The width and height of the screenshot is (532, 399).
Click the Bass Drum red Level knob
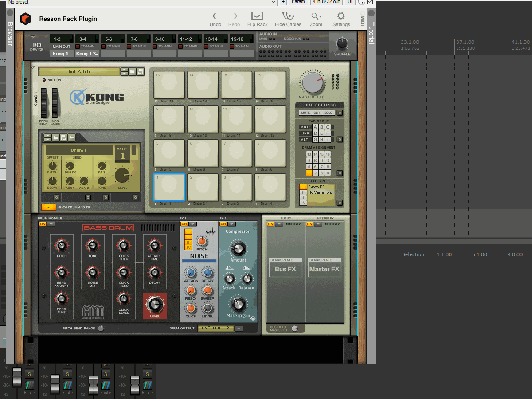point(155,305)
